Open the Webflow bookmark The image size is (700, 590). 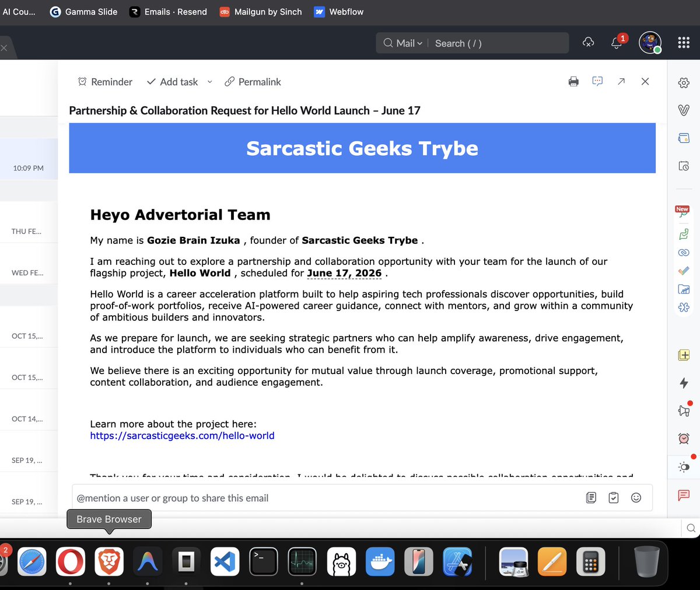coord(339,12)
